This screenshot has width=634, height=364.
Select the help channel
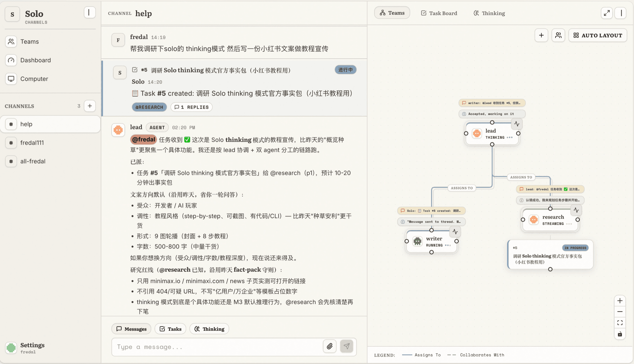[51, 124]
